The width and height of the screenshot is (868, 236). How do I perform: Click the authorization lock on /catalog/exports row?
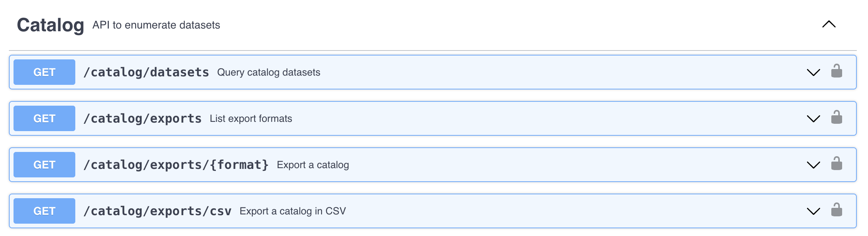[x=836, y=118]
